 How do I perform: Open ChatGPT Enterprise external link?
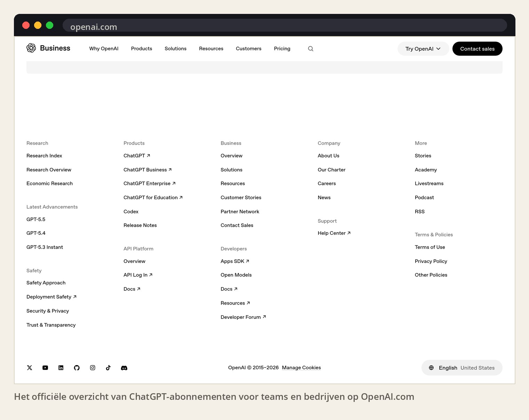[x=150, y=184]
